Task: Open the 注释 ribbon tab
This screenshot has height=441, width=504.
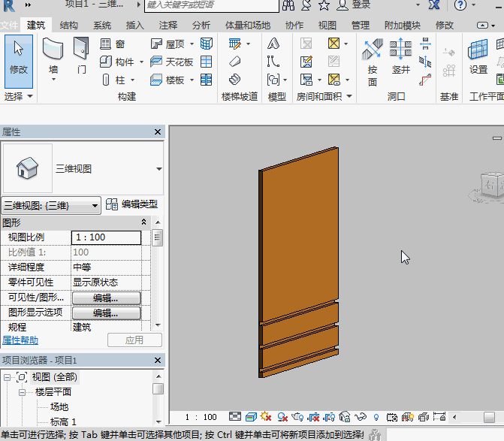Action: click(x=168, y=25)
